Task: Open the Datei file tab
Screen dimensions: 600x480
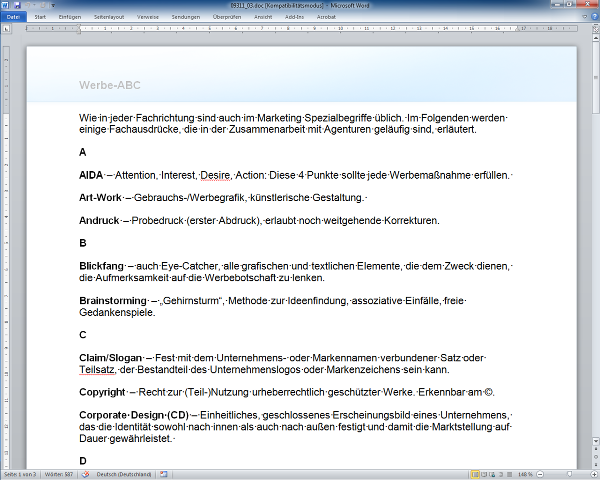Action: (x=13, y=17)
